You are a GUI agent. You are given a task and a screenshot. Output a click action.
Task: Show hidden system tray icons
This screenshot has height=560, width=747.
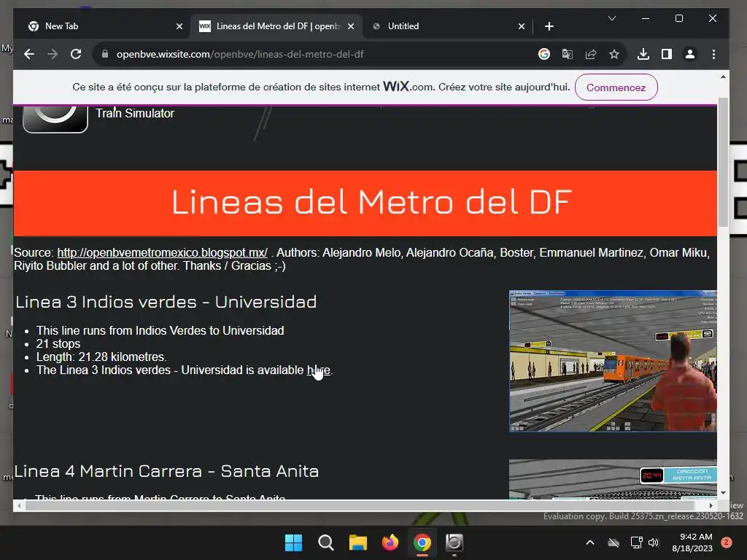point(589,542)
